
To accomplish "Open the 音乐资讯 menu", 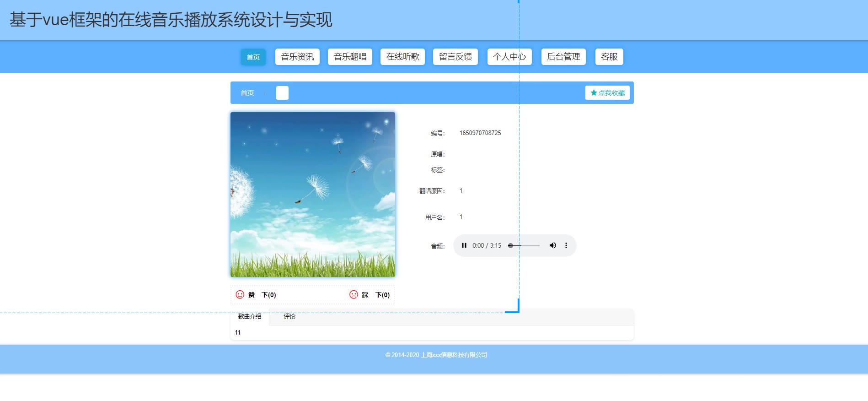I will (x=297, y=57).
